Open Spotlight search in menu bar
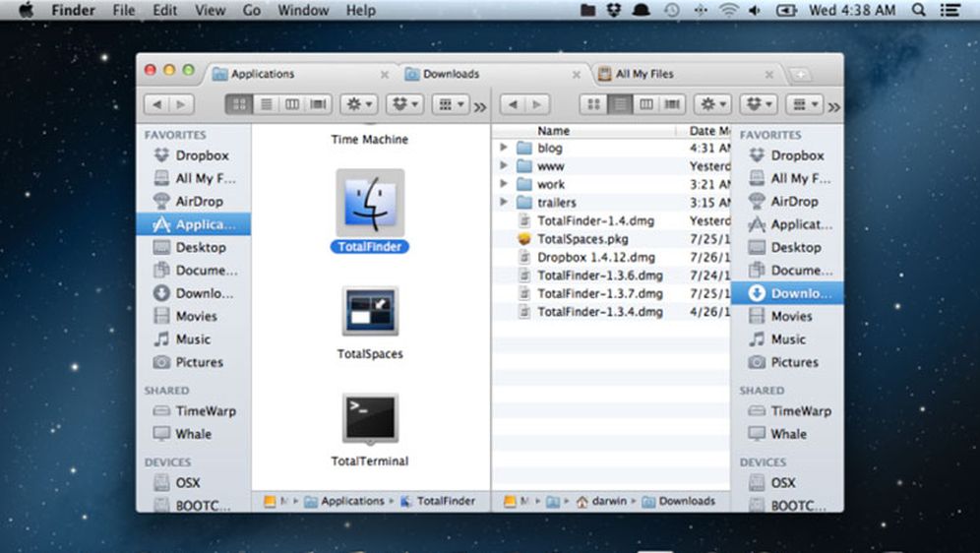 pyautogui.click(x=919, y=10)
